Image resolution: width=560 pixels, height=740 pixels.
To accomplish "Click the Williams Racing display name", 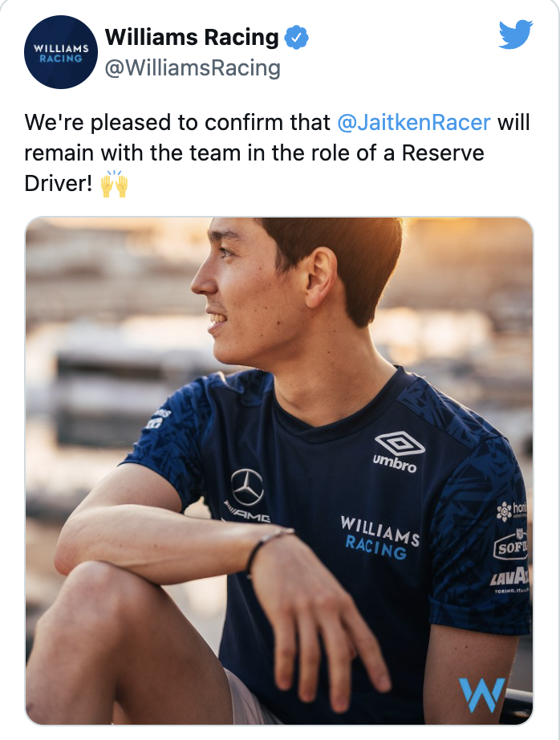I will (x=192, y=37).
